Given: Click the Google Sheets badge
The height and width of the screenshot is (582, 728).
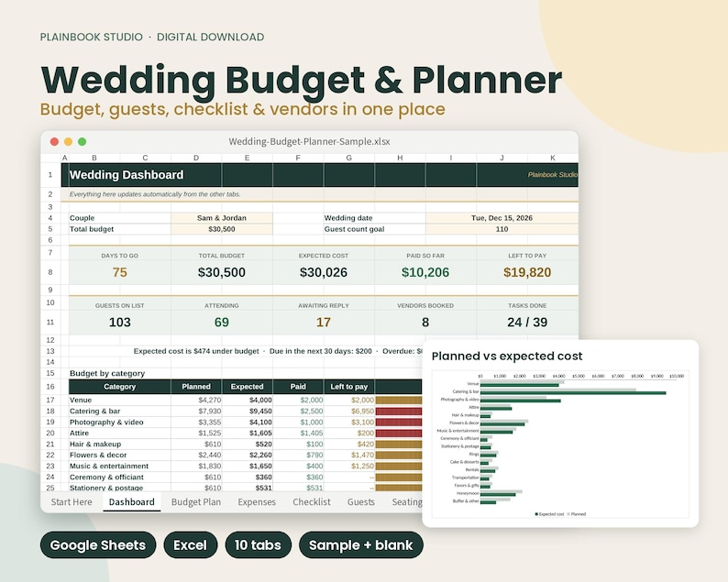Looking at the screenshot, I should (98, 544).
